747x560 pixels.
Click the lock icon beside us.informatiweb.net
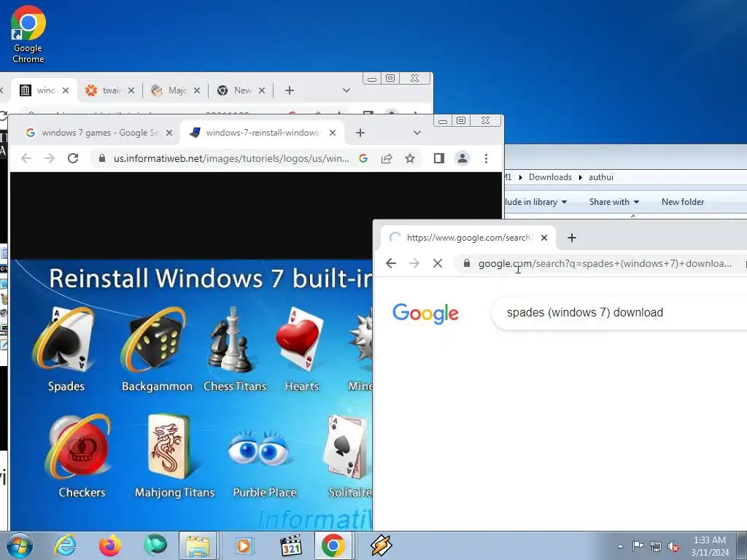[x=101, y=158]
